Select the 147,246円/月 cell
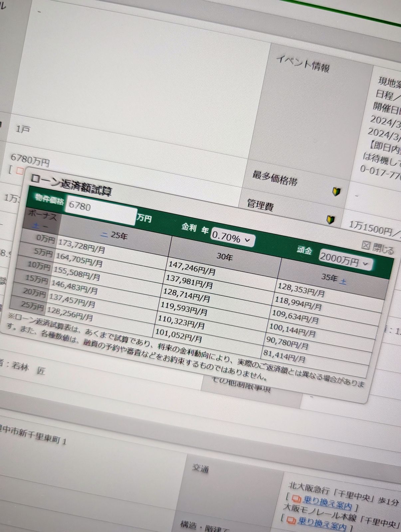Viewport: 401px width, 532px height. [192, 268]
